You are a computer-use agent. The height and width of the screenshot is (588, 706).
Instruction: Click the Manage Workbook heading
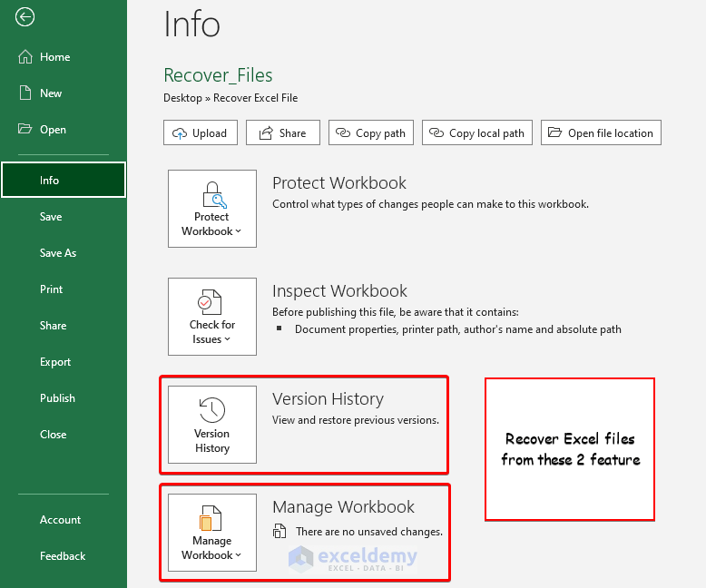point(343,507)
